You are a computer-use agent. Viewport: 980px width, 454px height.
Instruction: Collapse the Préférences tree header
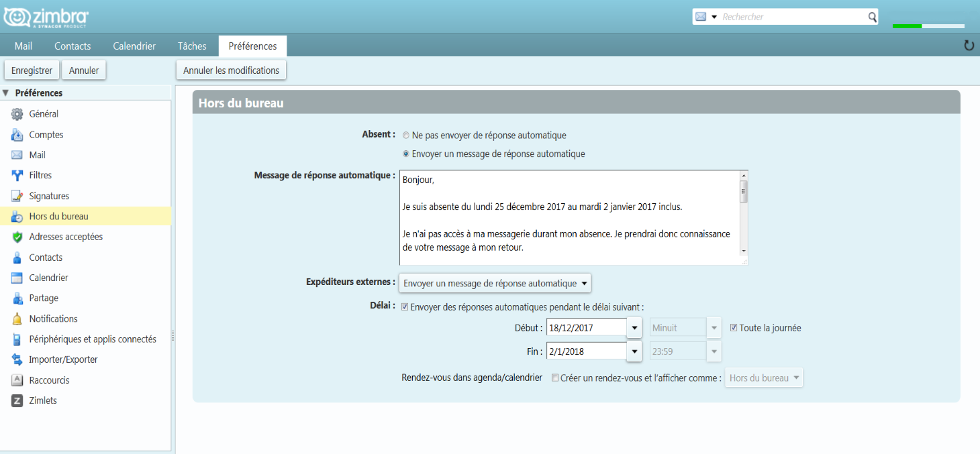click(6, 93)
